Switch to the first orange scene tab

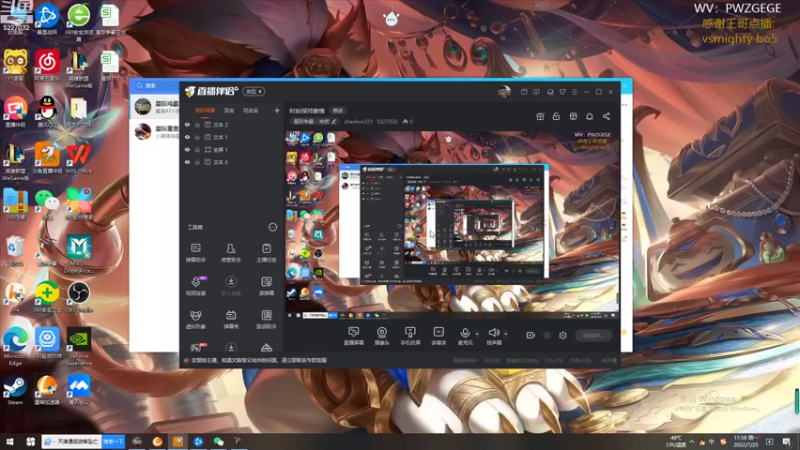tap(205, 111)
